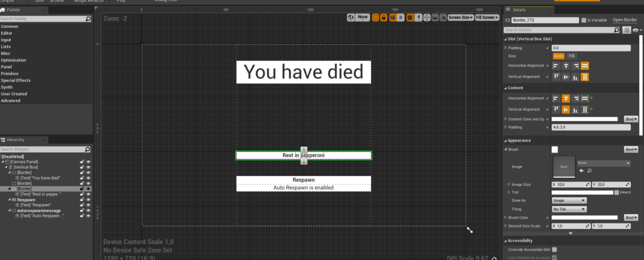Screen dimensions: 644x260
Task: Set content vertical alignment to fill
Action: pos(585,109)
